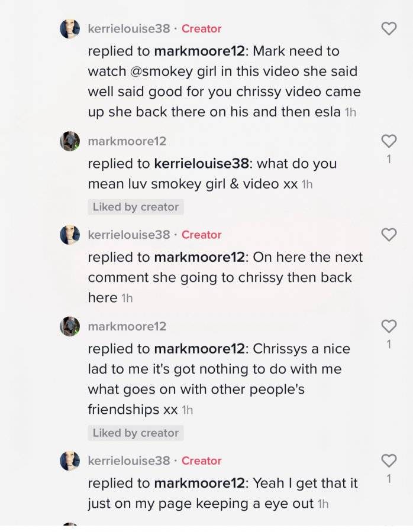Like markmoore12's 'what do you mean luv' reply
Image resolution: width=413 pixels, height=532 pixels.
[389, 141]
